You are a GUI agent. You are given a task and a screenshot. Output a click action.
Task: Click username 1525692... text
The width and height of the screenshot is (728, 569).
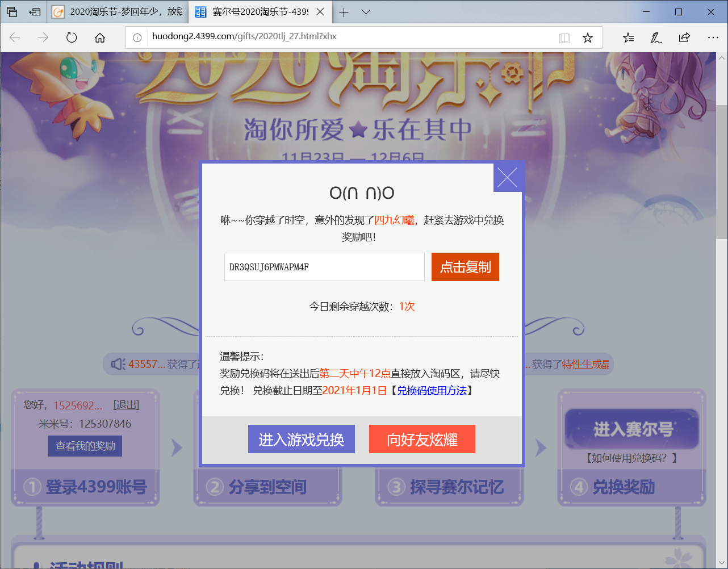point(78,405)
